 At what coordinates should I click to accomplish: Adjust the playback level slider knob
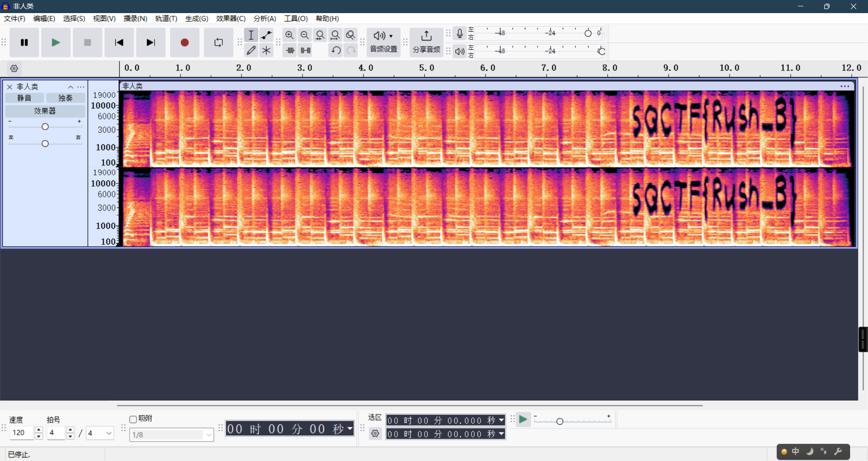601,51
